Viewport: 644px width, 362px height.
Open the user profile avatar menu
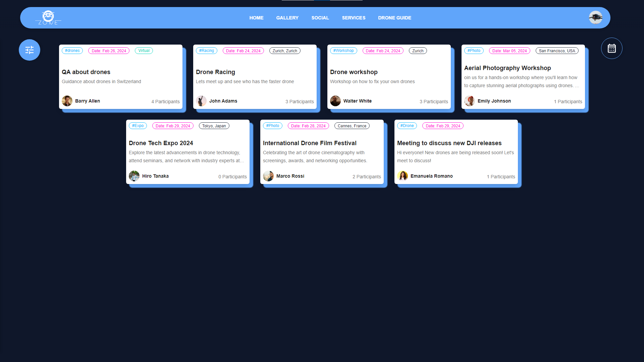pos(595,17)
